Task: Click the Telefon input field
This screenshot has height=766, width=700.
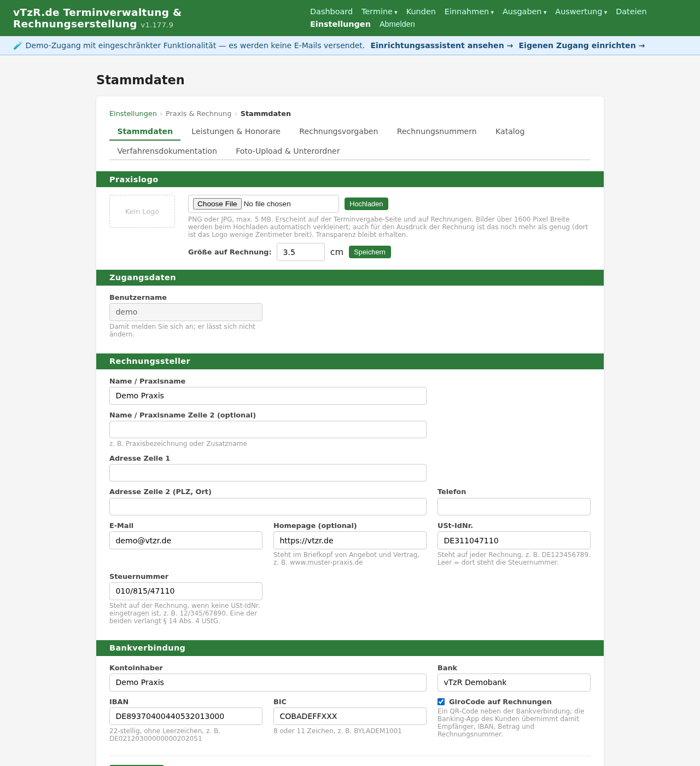Action: (514, 507)
